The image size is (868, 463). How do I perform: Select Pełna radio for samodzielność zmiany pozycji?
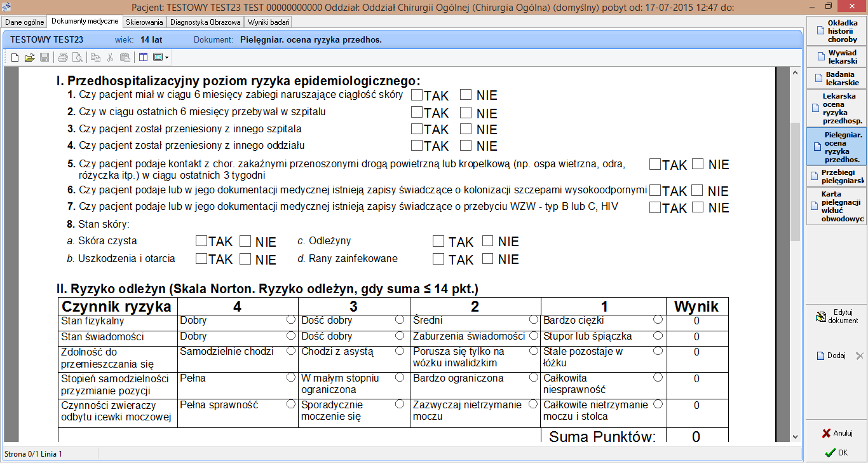[x=291, y=377]
